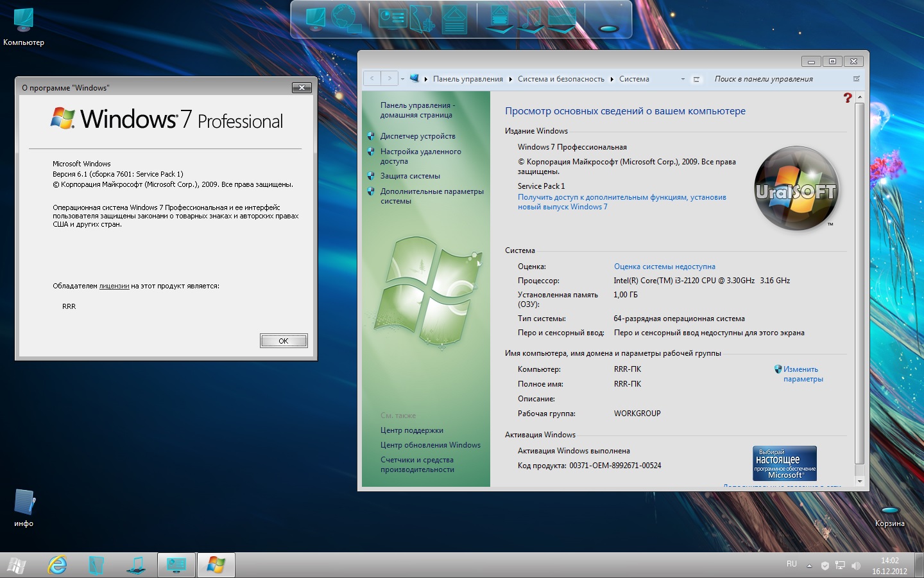Open the address bar history dropdown

683,79
